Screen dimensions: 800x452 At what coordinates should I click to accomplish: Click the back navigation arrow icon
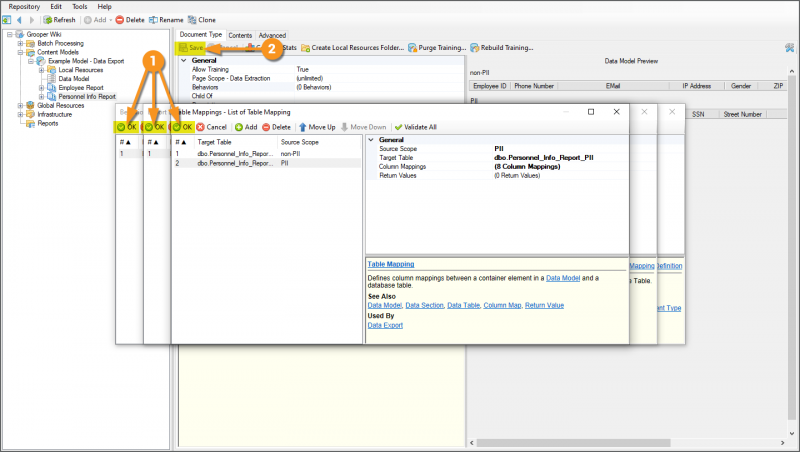point(19,20)
